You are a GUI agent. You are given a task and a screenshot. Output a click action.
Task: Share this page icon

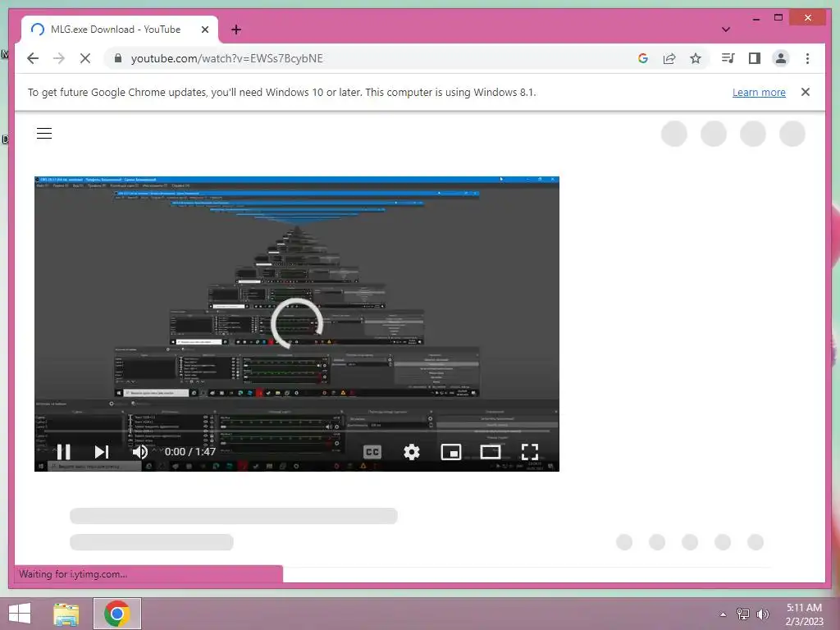tap(669, 58)
